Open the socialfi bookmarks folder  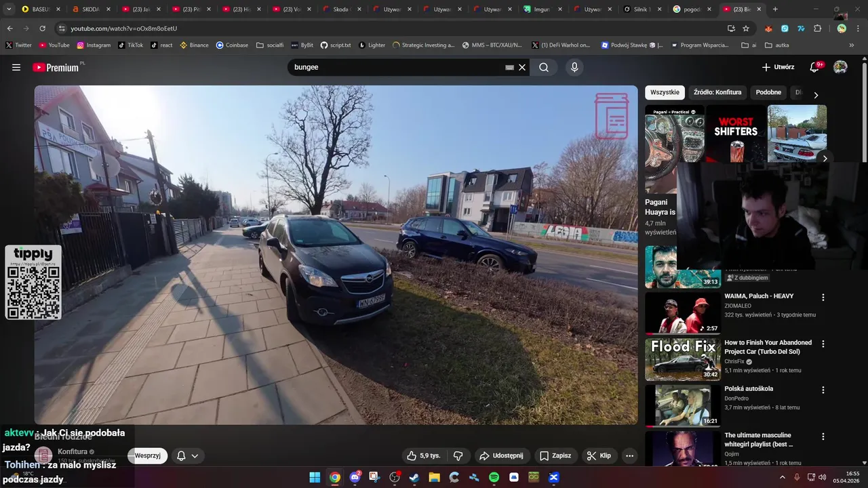[x=270, y=45]
